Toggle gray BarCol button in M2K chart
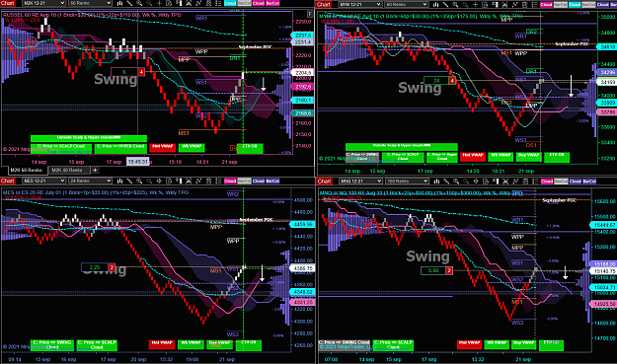 tap(245, 3)
